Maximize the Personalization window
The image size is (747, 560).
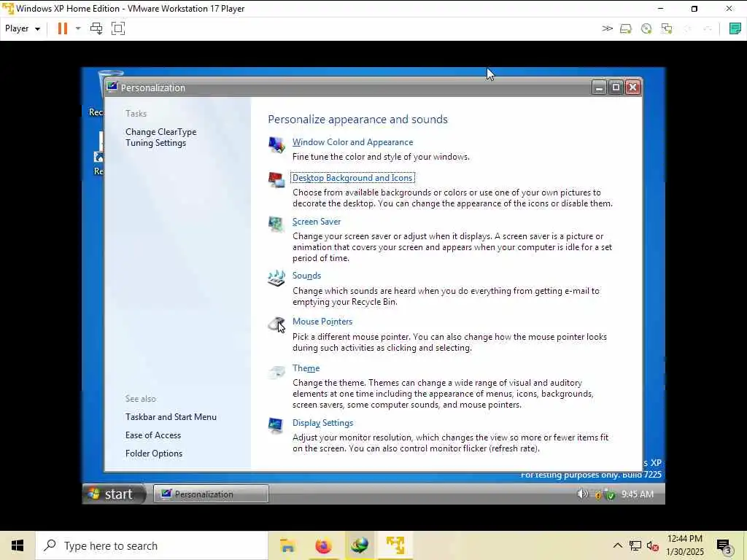(616, 87)
